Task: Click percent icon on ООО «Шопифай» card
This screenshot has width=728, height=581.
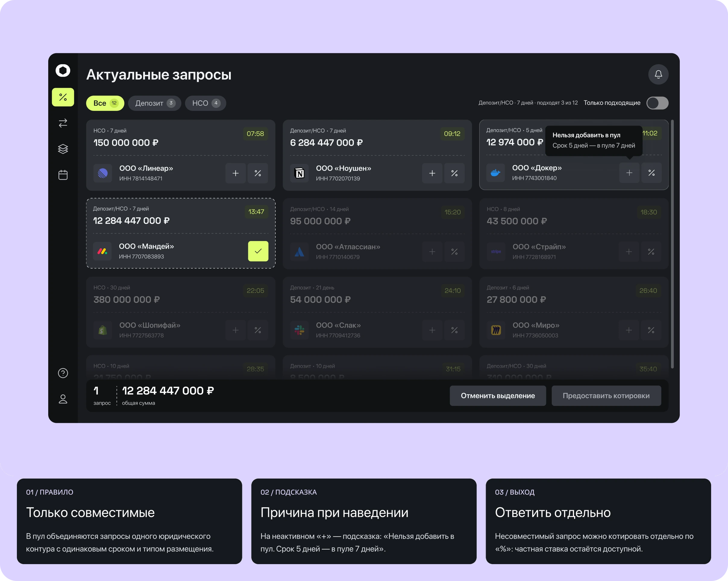Action: click(258, 330)
